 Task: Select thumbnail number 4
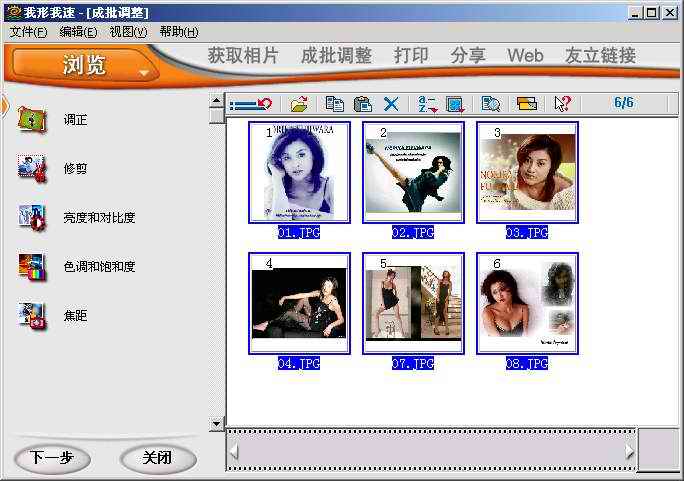click(299, 303)
